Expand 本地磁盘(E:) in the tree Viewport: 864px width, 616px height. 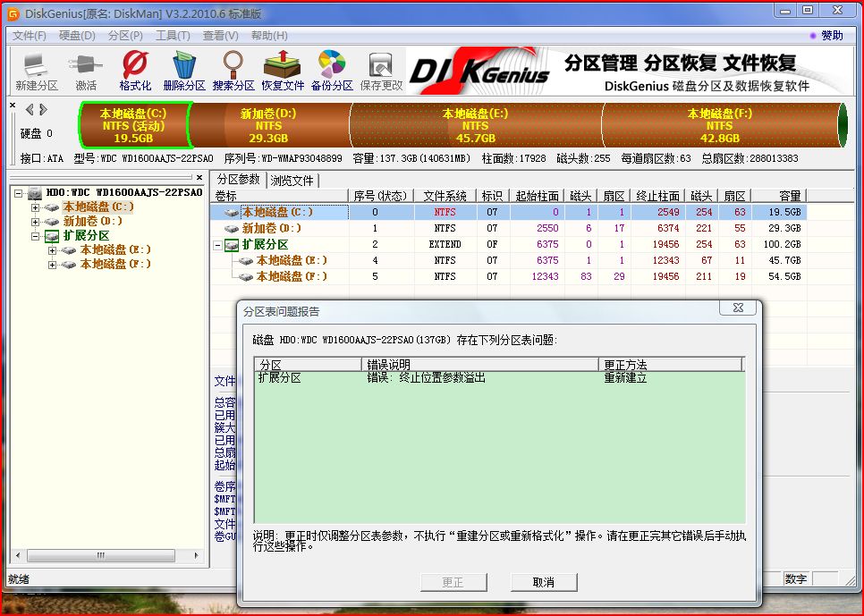point(53,250)
